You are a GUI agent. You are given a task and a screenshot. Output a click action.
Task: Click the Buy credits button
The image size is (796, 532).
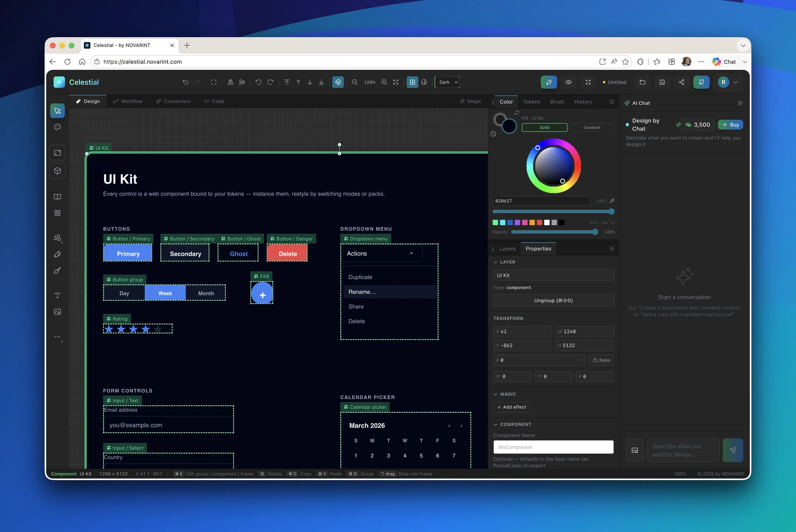pos(731,125)
